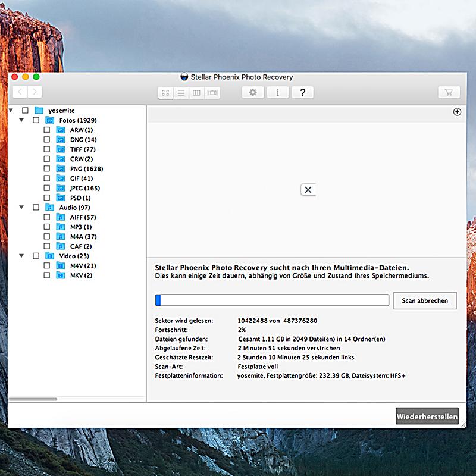Select the CRW (2) tree row

(x=77, y=159)
